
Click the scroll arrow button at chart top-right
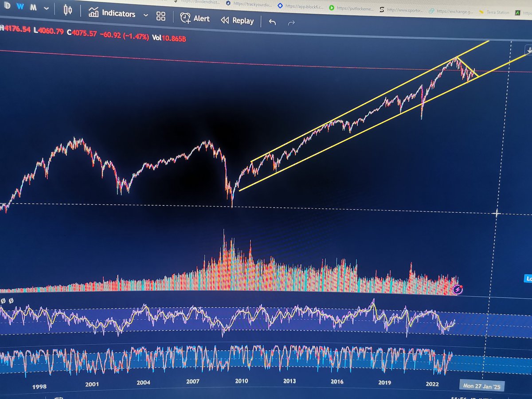pos(528,50)
